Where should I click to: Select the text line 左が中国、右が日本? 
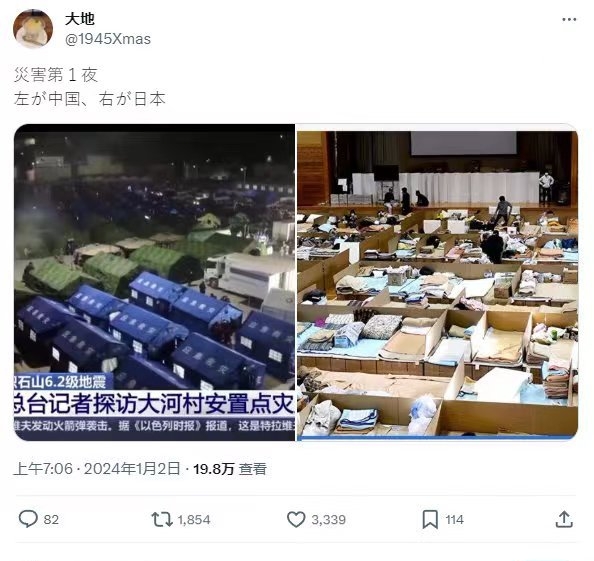click(x=90, y=99)
